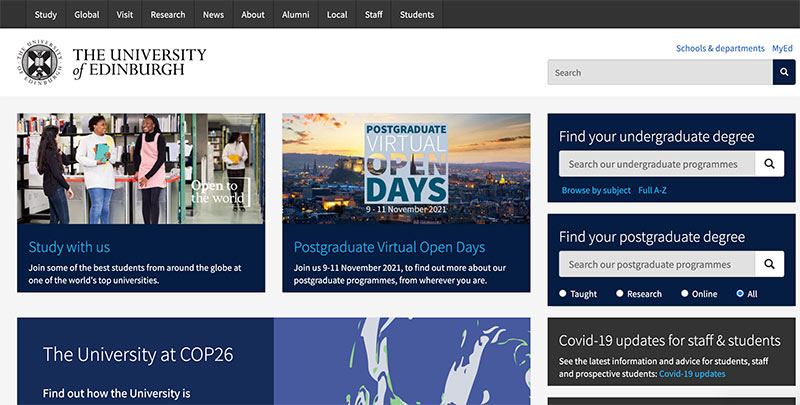Open the Alumni menu item

[x=296, y=14]
